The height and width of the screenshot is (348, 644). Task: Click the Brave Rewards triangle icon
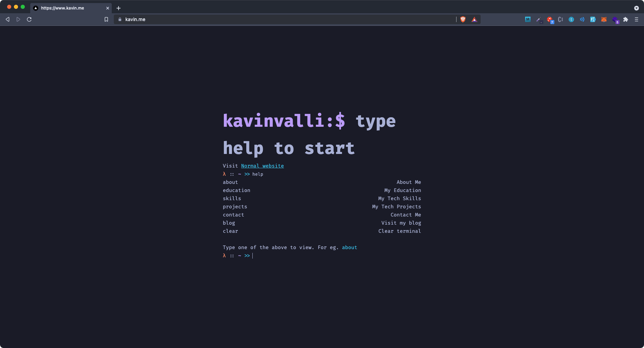pyautogui.click(x=474, y=19)
